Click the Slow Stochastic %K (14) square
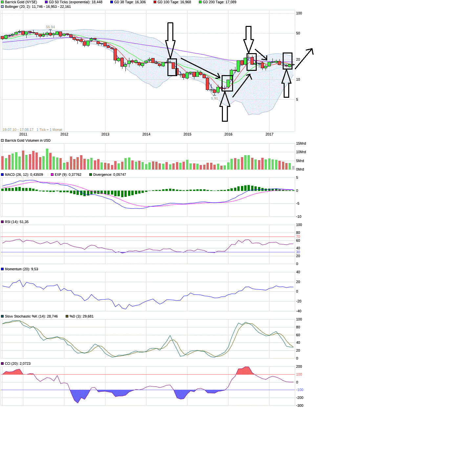The image size is (476, 456). tap(2, 316)
